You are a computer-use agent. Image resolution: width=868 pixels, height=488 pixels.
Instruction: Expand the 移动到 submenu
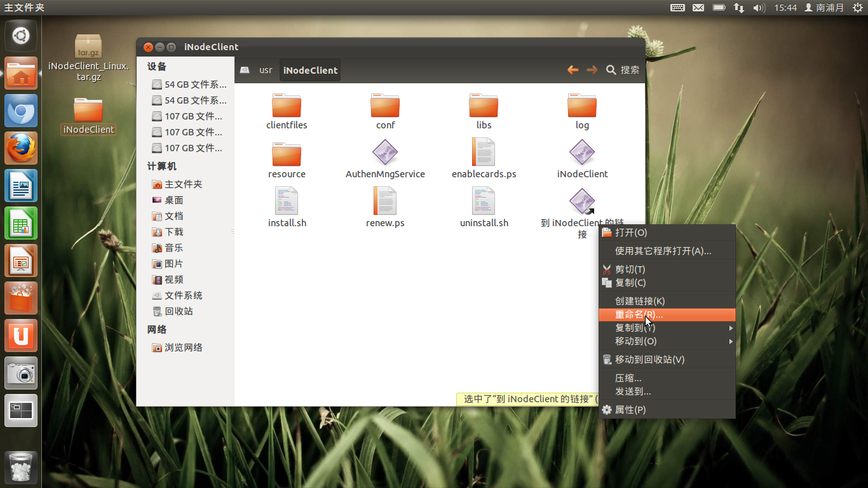[667, 341]
